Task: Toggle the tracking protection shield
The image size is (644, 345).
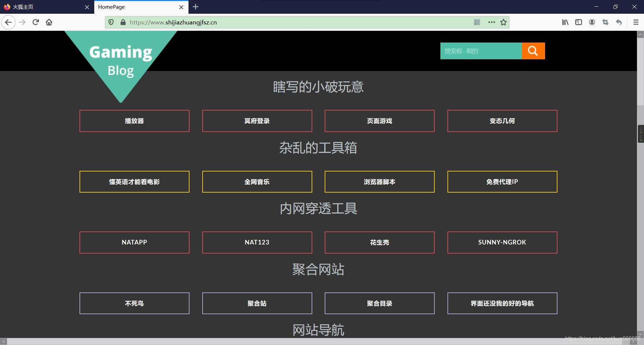Action: click(x=111, y=22)
